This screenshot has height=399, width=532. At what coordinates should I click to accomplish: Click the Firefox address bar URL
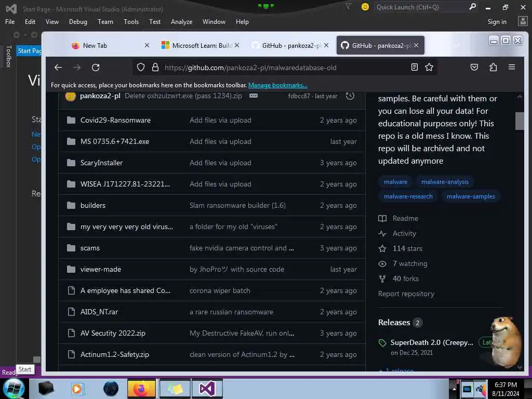pyautogui.click(x=250, y=68)
